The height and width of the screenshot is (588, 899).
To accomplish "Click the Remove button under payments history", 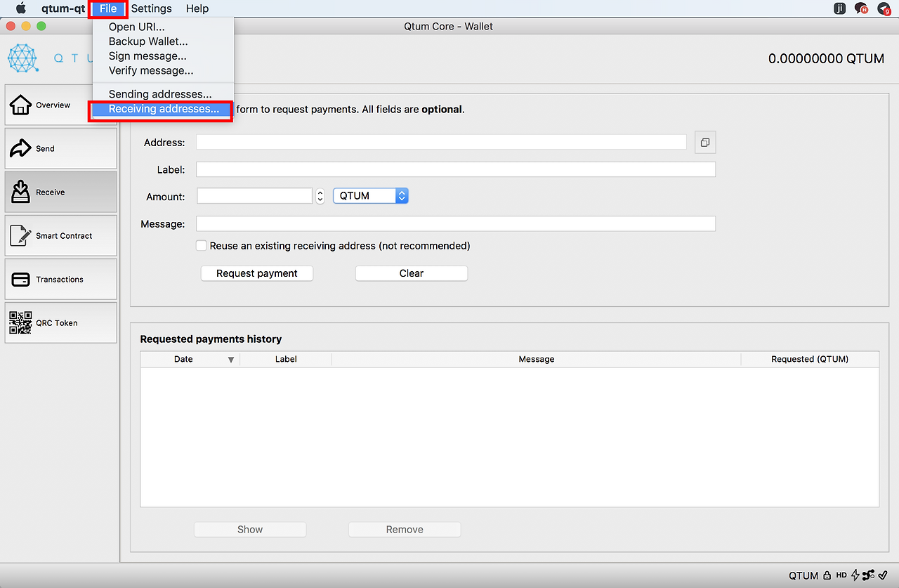I will pos(405,530).
